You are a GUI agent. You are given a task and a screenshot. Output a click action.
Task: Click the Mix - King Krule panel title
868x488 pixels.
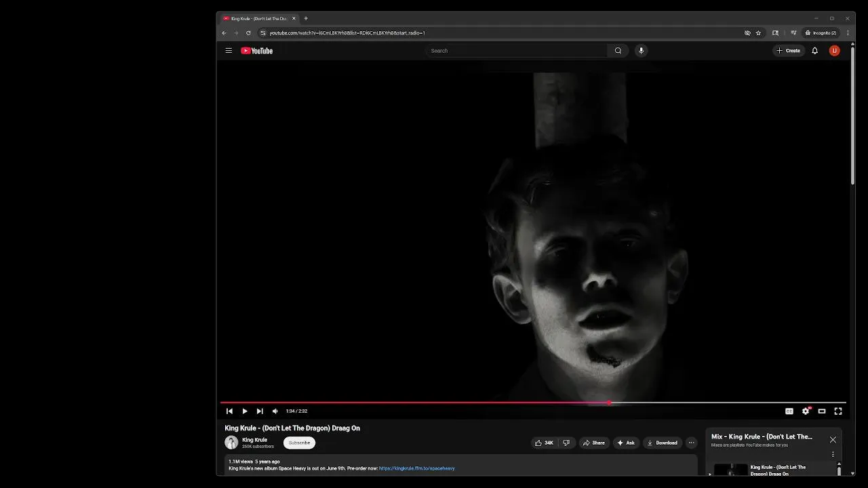762,436
